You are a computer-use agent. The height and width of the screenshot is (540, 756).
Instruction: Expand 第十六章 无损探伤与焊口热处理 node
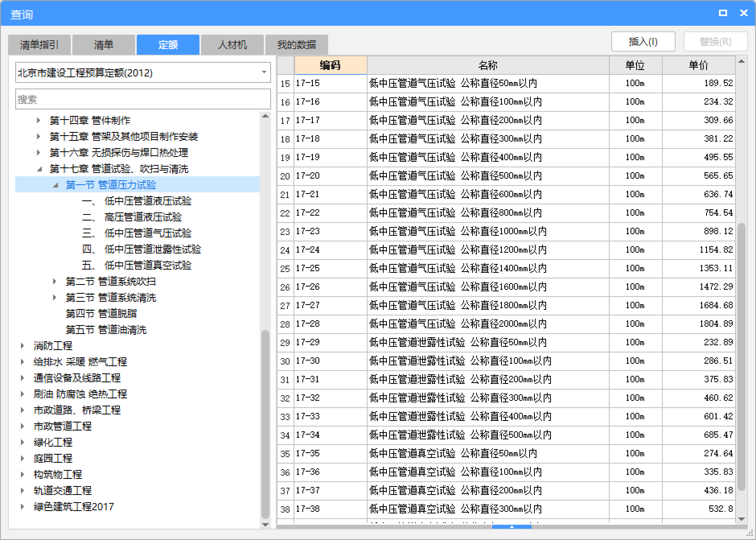click(39, 153)
